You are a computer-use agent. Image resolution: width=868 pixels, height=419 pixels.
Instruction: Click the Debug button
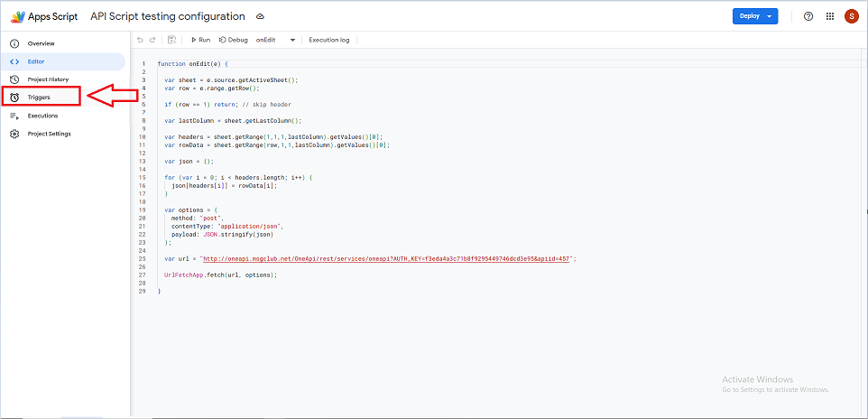pos(233,40)
